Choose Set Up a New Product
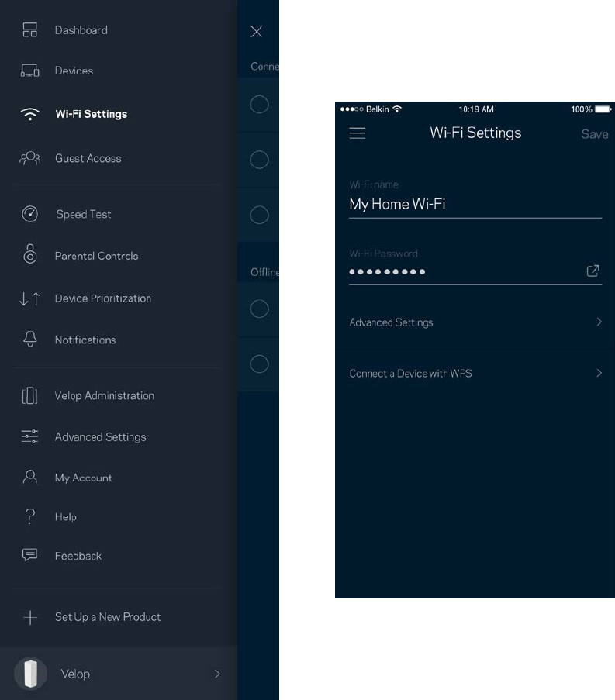The width and height of the screenshot is (615, 700). tap(108, 617)
